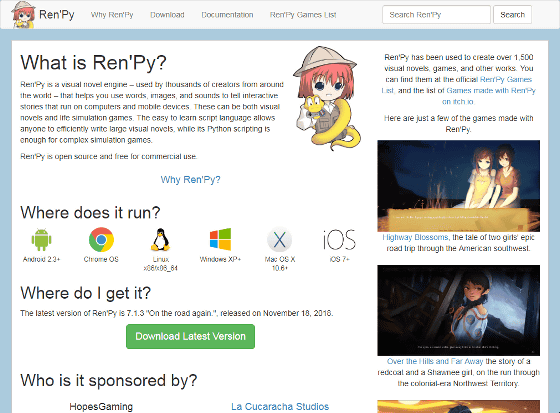Viewport: 560px width, 413px height.
Task: Click the Android robot icon
Action: [x=41, y=240]
